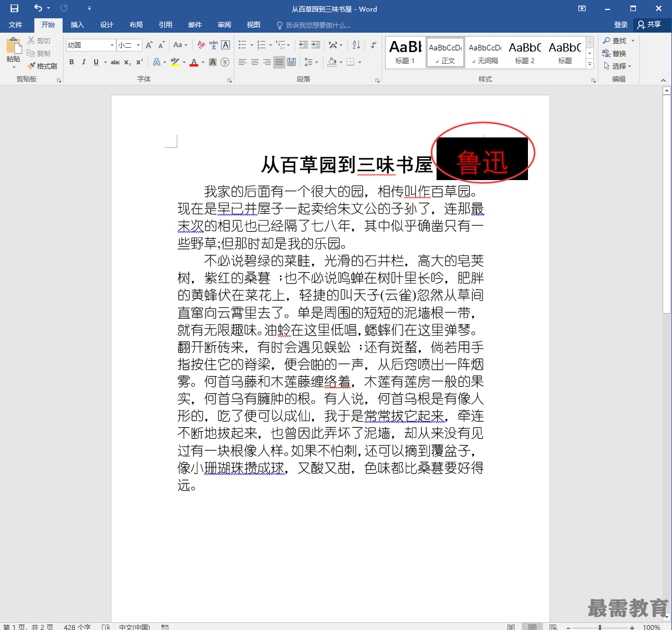Open the font size dropdown (小二)
The width and height of the screenshot is (672, 630).
click(x=138, y=45)
